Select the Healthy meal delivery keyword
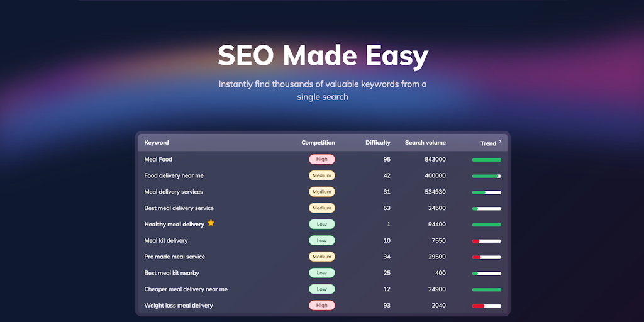This screenshot has width=644, height=322. point(174,225)
